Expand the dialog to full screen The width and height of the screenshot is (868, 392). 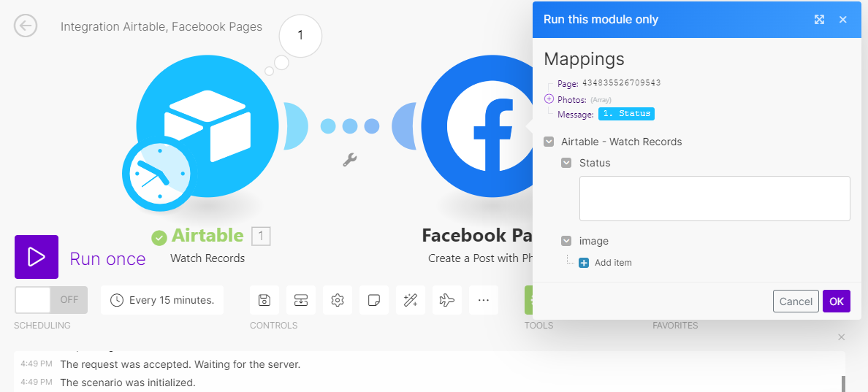click(819, 20)
